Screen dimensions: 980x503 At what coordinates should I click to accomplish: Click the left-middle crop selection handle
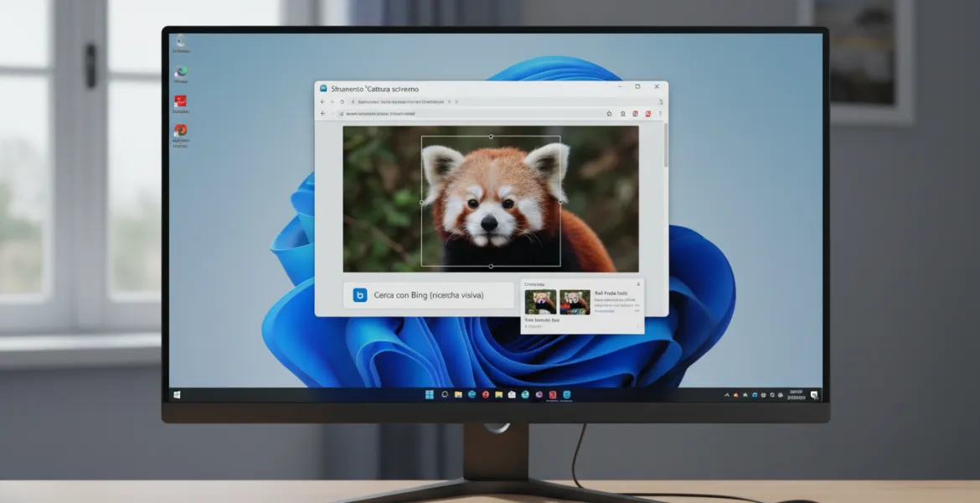421,202
